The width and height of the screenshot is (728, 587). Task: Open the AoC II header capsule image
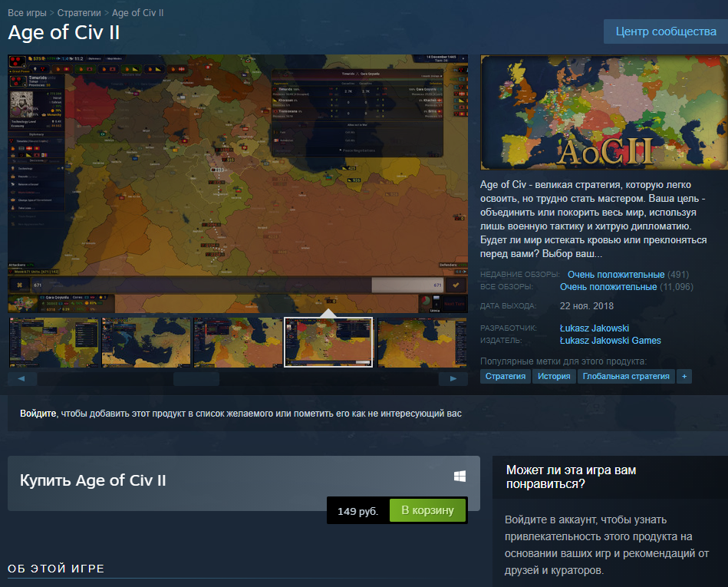[x=604, y=112]
